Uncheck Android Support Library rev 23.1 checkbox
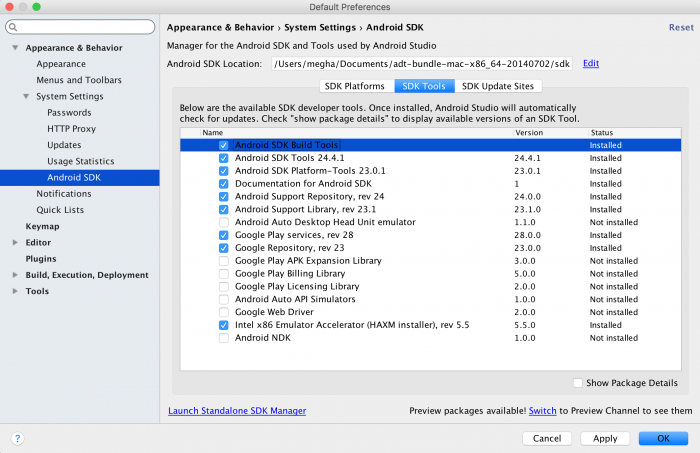This screenshot has height=453, width=700. click(x=224, y=209)
